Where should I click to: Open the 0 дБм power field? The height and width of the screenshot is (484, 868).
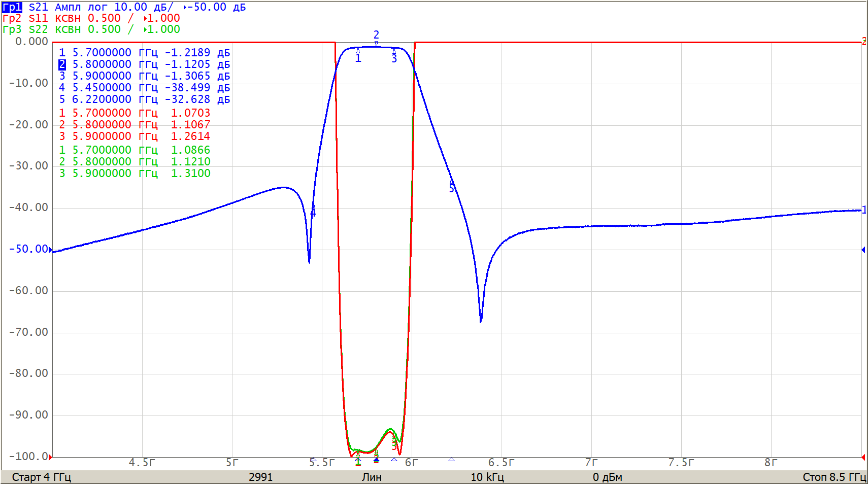[607, 477]
